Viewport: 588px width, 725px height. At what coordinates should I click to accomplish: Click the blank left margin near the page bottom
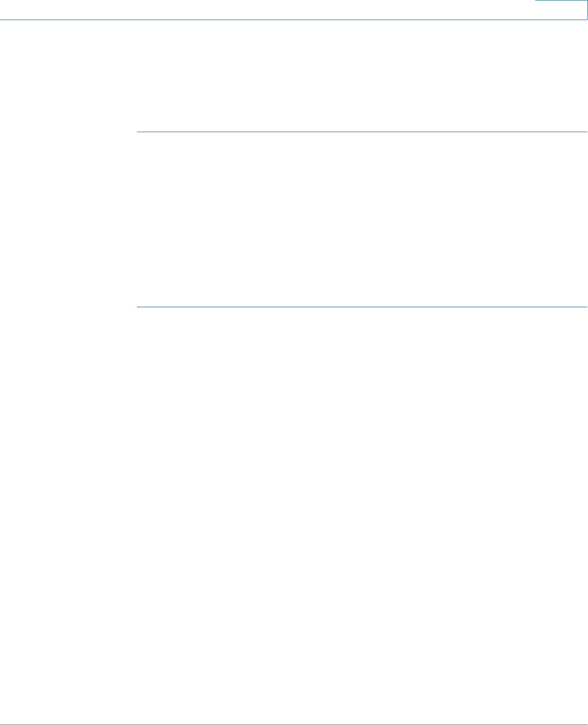pos(68,680)
